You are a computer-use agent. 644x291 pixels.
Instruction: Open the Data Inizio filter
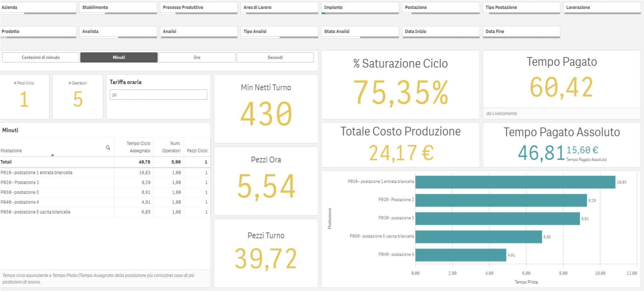(x=440, y=31)
